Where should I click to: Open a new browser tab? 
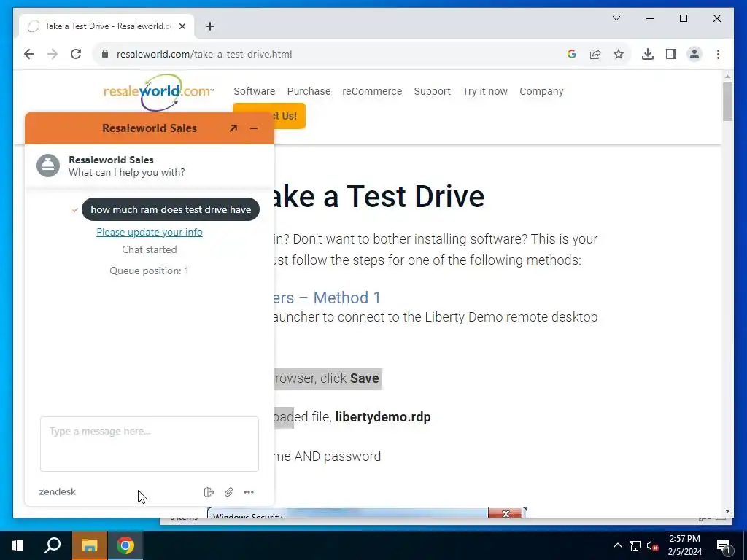pyautogui.click(x=210, y=26)
